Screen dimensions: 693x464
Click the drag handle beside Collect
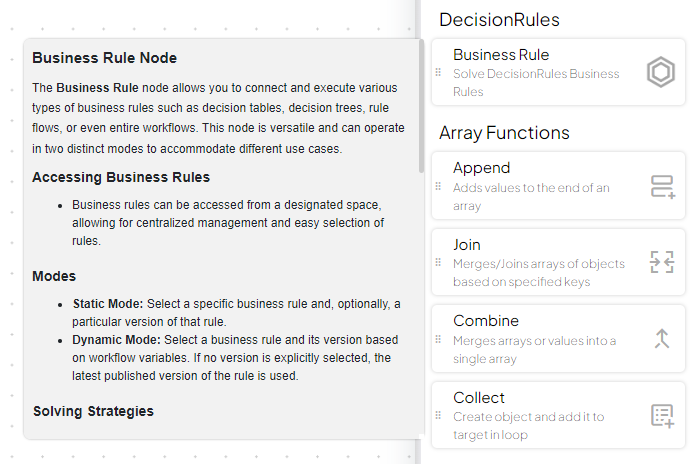tap(438, 416)
